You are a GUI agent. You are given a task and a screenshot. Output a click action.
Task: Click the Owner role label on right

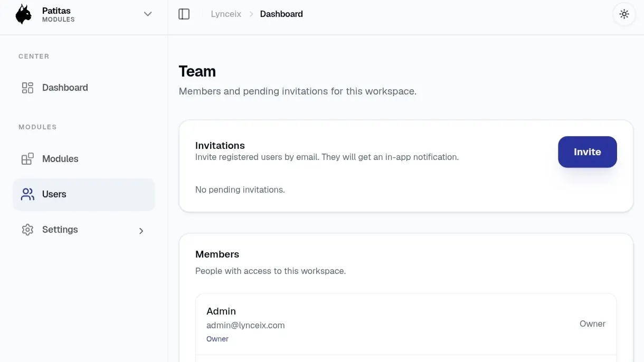592,324
